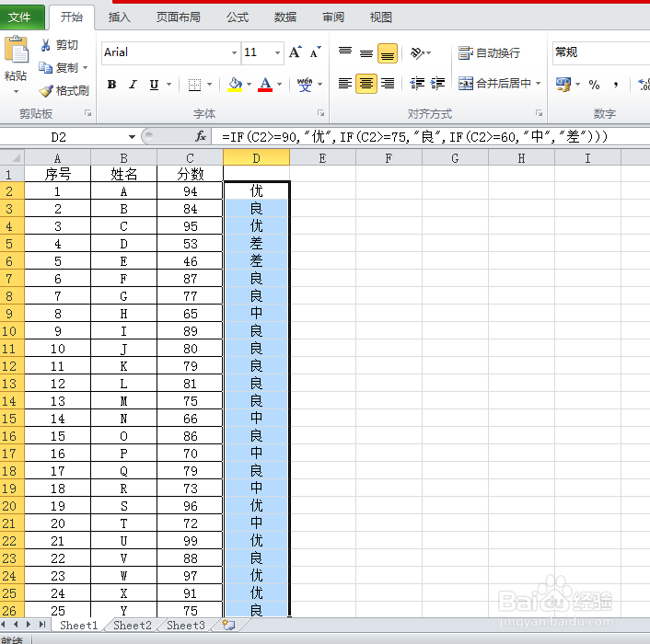650x644 pixels.
Task: Open the Arial font name dropdown
Action: click(x=234, y=52)
